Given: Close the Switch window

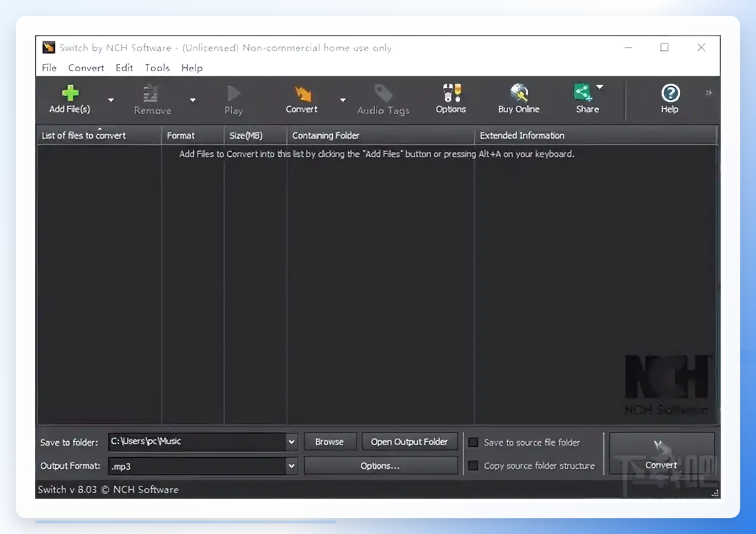Looking at the screenshot, I should point(701,47).
